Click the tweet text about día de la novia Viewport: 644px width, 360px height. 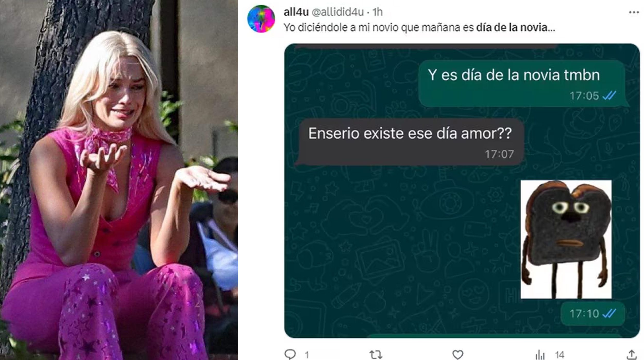[x=419, y=27]
